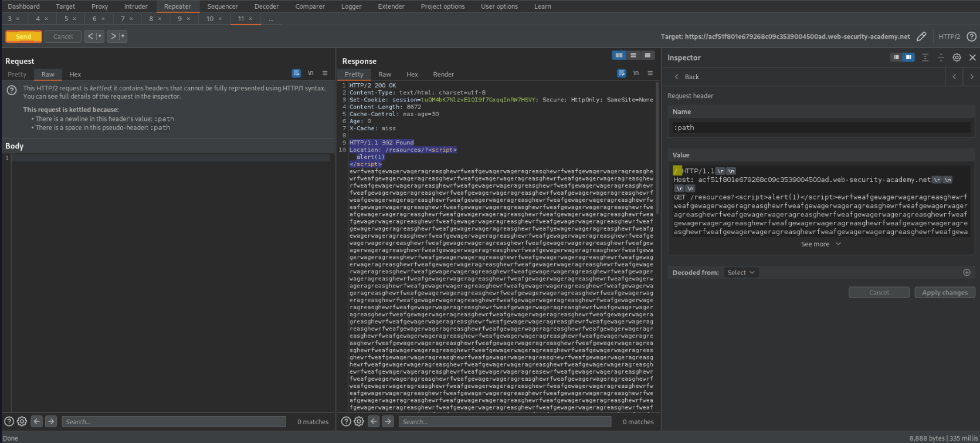Toggle non-printable characters in Response viewer
This screenshot has width=980, height=443.
pyautogui.click(x=636, y=73)
